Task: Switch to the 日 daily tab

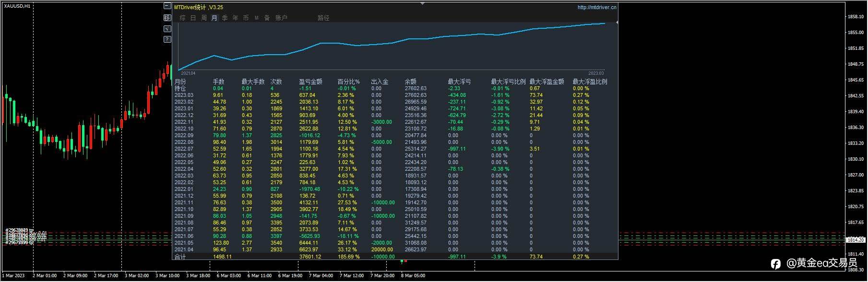Action: pyautogui.click(x=193, y=18)
